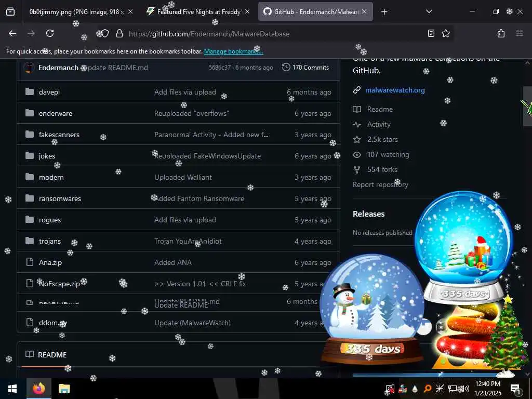Open the extensions puzzle-piece icon
Viewport: 532px width, 399px height.
501,33
